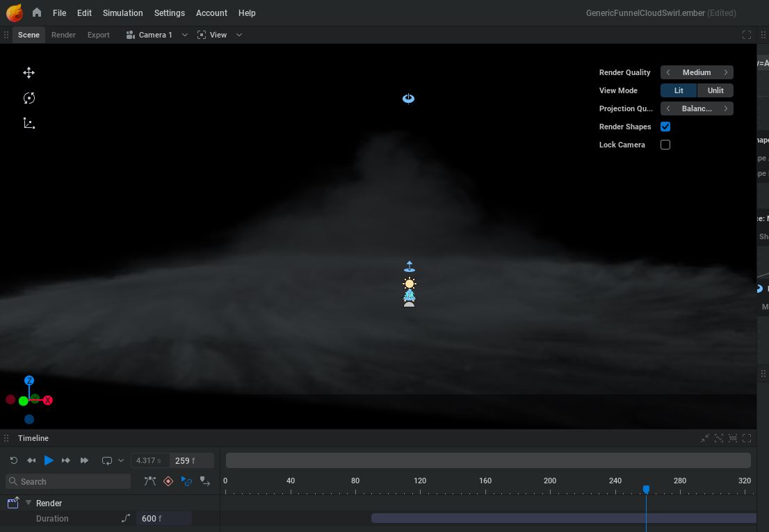769x532 pixels.
Task: Open the Simulation menu
Action: point(122,13)
